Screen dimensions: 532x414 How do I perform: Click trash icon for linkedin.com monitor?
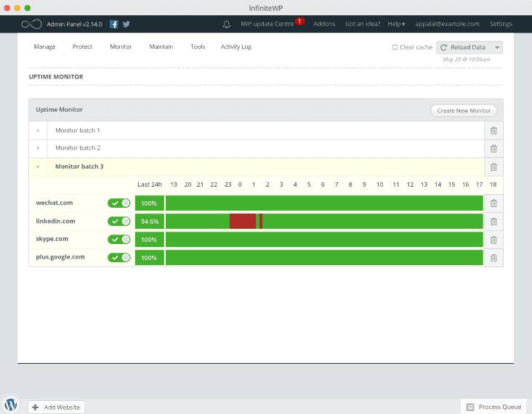493,222
